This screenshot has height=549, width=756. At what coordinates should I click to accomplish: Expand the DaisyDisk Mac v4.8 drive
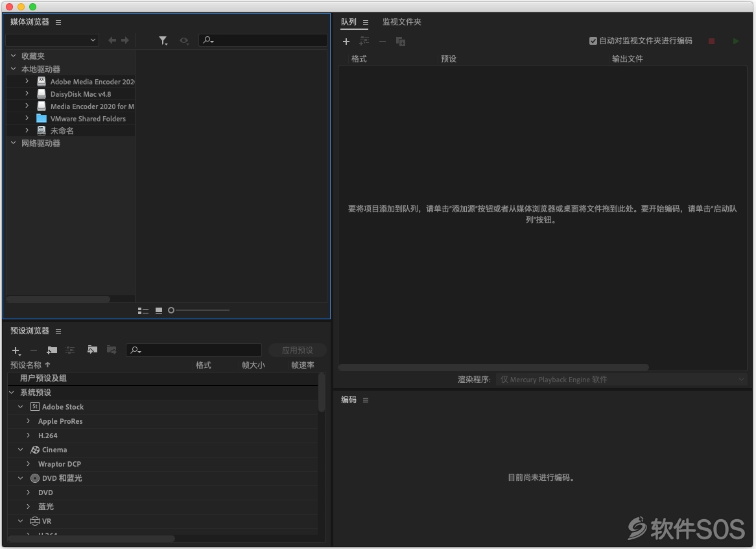pos(27,93)
